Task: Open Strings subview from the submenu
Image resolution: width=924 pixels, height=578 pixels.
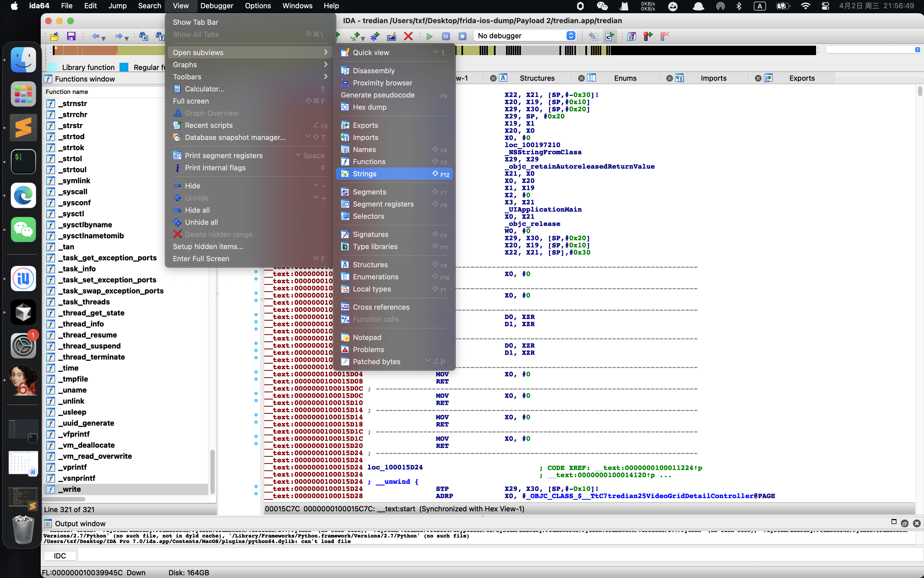Action: tap(394, 174)
